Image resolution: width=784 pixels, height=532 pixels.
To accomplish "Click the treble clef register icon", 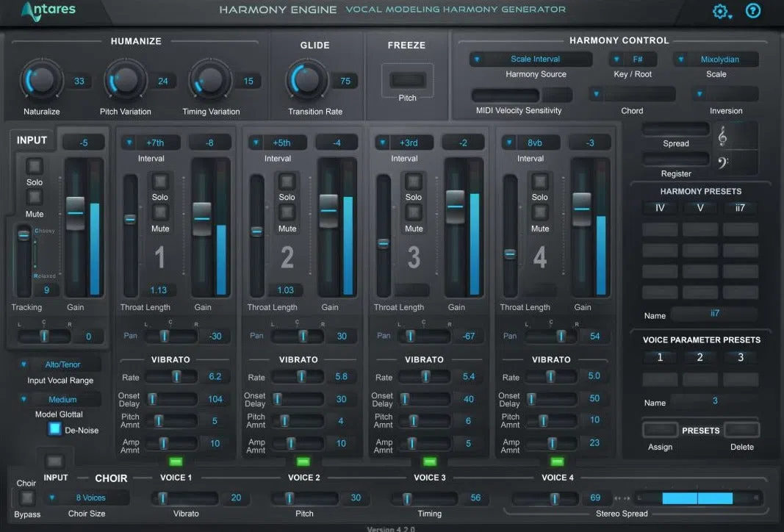I will 722,135.
